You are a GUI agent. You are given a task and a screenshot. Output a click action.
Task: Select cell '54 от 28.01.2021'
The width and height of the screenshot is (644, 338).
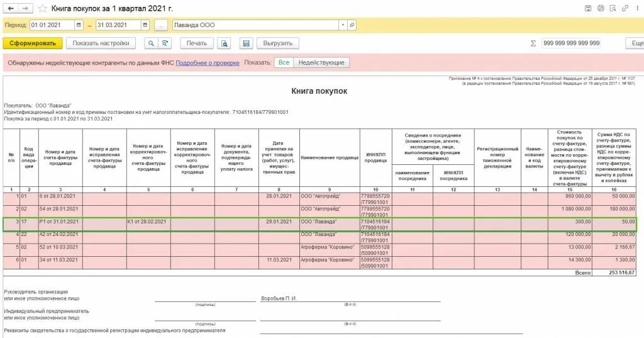(x=60, y=212)
